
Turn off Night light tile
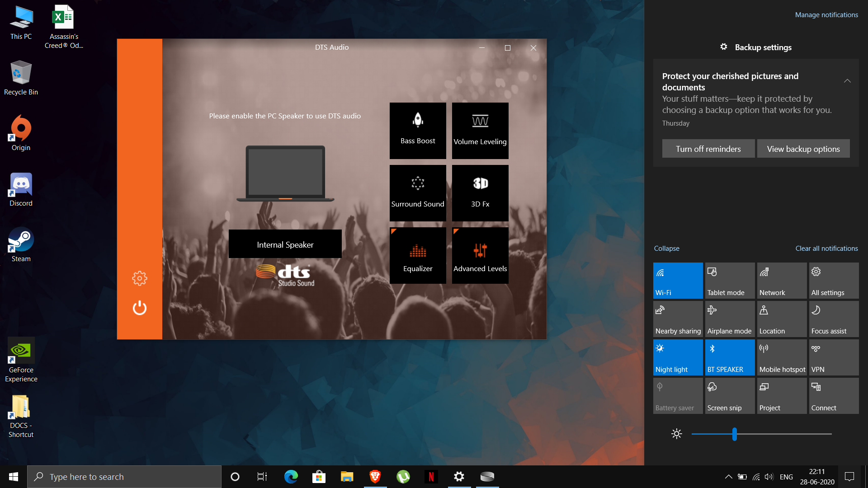pos(678,357)
